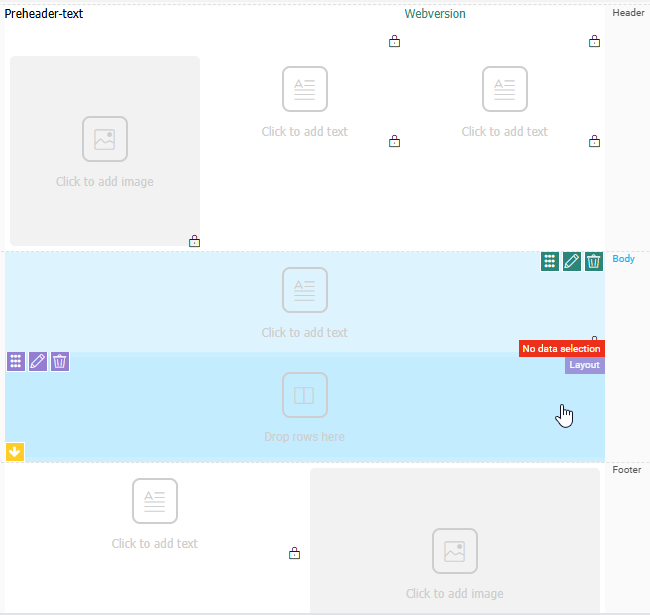This screenshot has height=615, width=650.
Task: Click the Preheader-text field
Action: click(44, 14)
